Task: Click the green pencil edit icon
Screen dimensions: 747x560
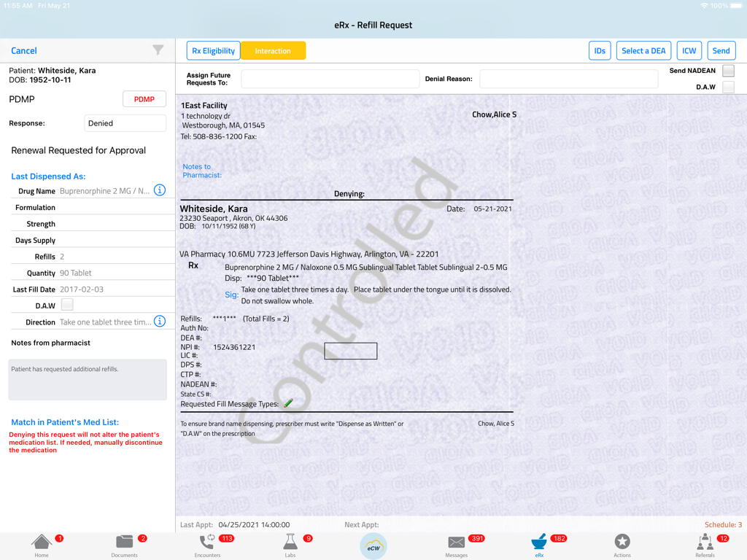Action: (289, 403)
